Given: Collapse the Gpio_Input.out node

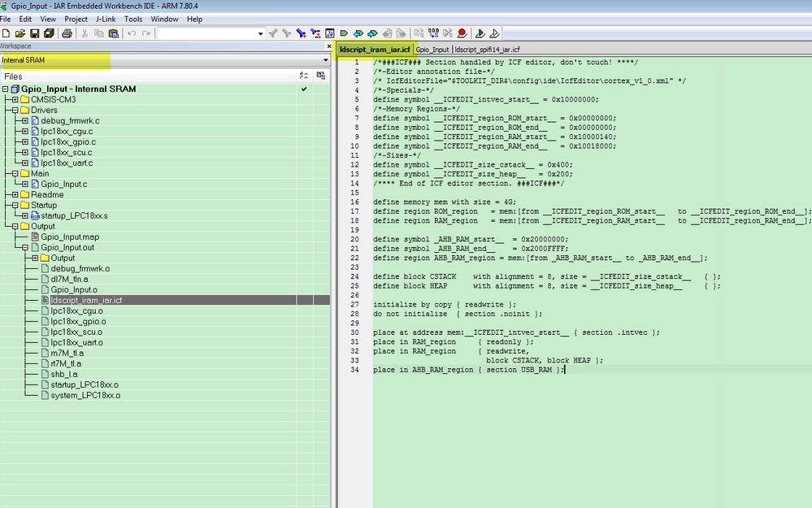Looking at the screenshot, I should point(25,248).
